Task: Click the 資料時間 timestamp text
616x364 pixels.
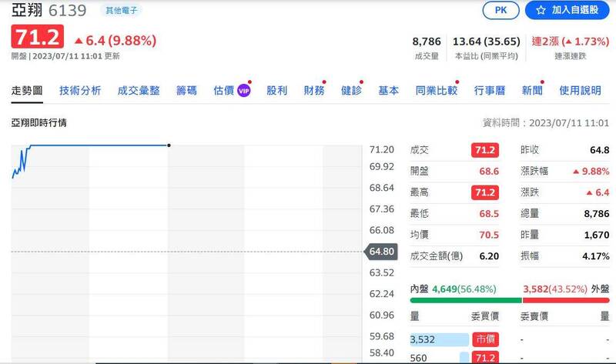Action: pos(546,123)
